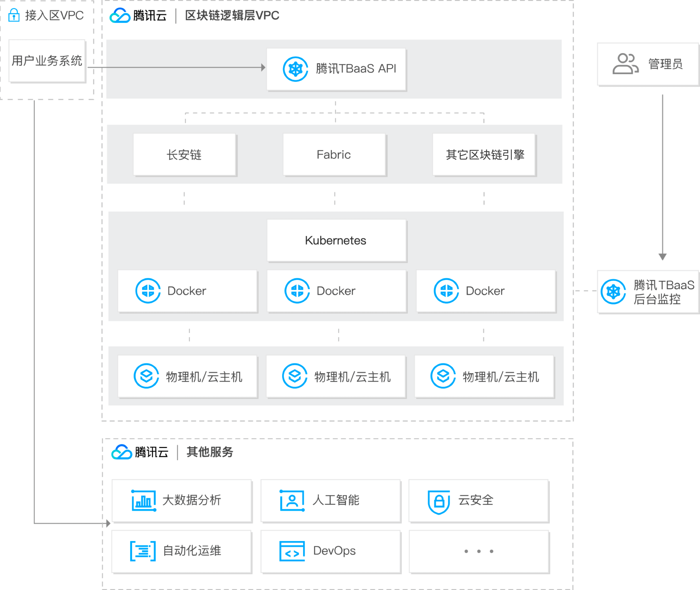Screen dimensions: 700x590
Task: Click the right 物理机/云主机 layers icon
Action: pyautogui.click(x=443, y=376)
